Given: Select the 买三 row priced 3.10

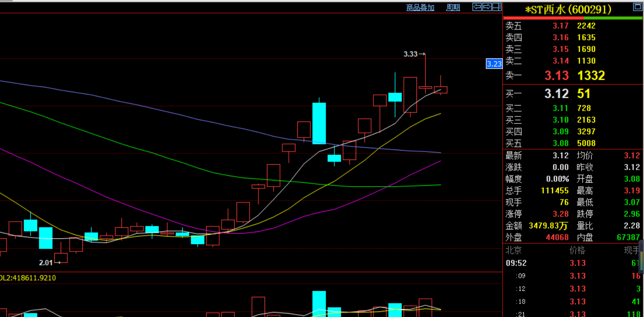Looking at the screenshot, I should 573,120.
